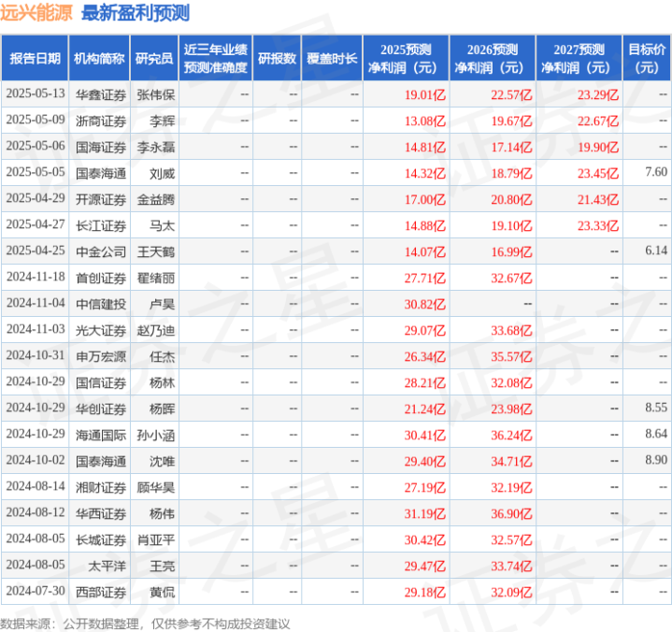Click the 研报数 column header
Viewport: 672px width, 632px height.
coord(277,58)
